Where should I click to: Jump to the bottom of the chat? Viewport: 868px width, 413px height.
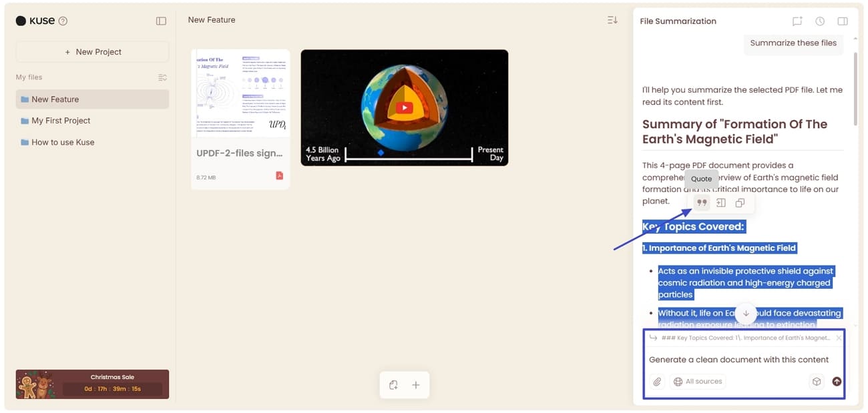pos(746,313)
